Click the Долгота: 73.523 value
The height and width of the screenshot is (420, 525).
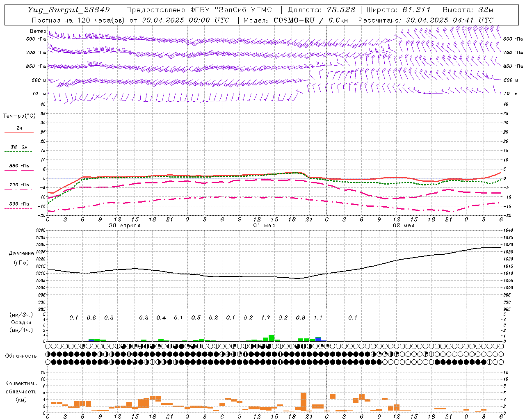(322, 10)
